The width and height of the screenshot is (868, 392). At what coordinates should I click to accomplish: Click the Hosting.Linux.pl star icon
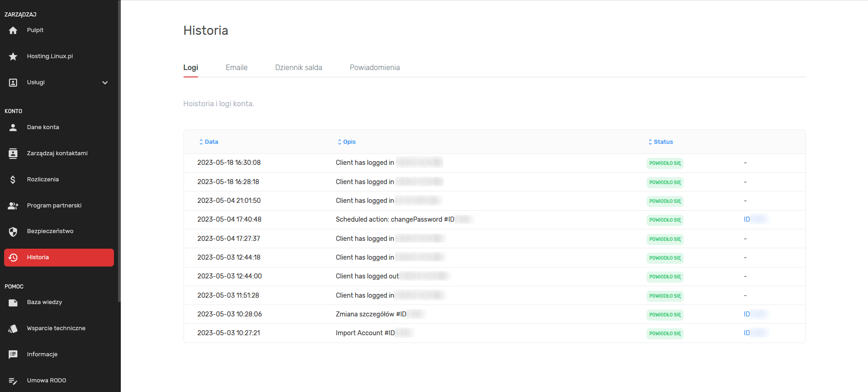click(x=13, y=56)
